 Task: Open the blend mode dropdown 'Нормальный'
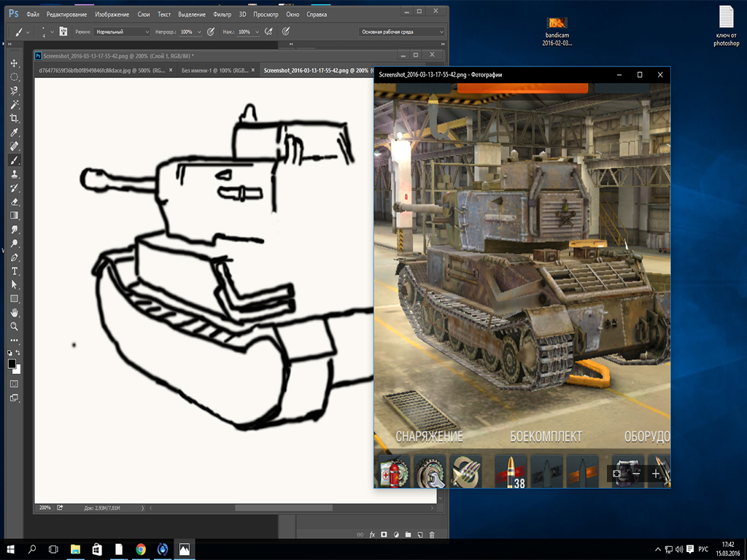pyautogui.click(x=122, y=32)
